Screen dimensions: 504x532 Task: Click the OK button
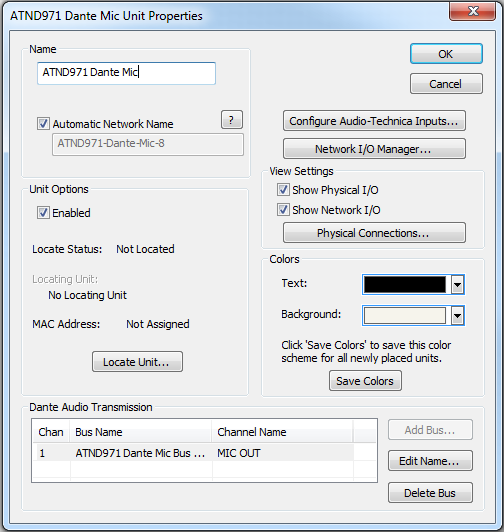pos(446,54)
